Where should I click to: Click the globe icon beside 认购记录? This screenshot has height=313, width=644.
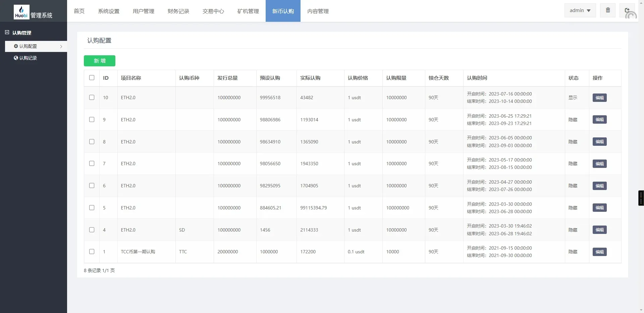(15, 58)
